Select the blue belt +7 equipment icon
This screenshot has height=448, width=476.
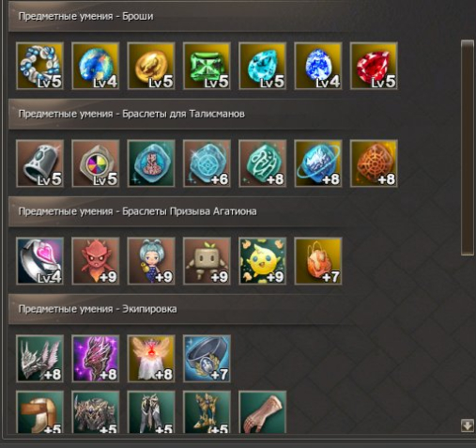207,359
